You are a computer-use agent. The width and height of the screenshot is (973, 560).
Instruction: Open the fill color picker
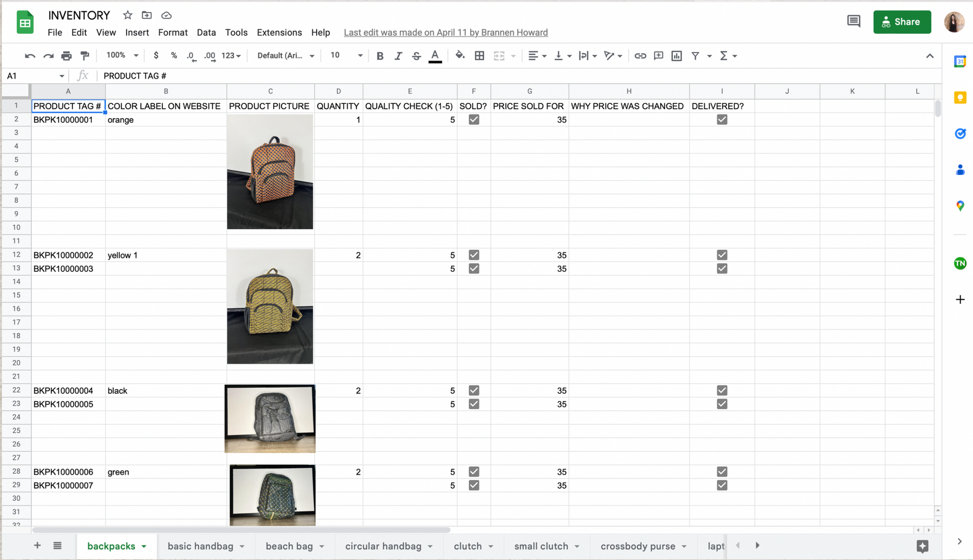coord(460,56)
